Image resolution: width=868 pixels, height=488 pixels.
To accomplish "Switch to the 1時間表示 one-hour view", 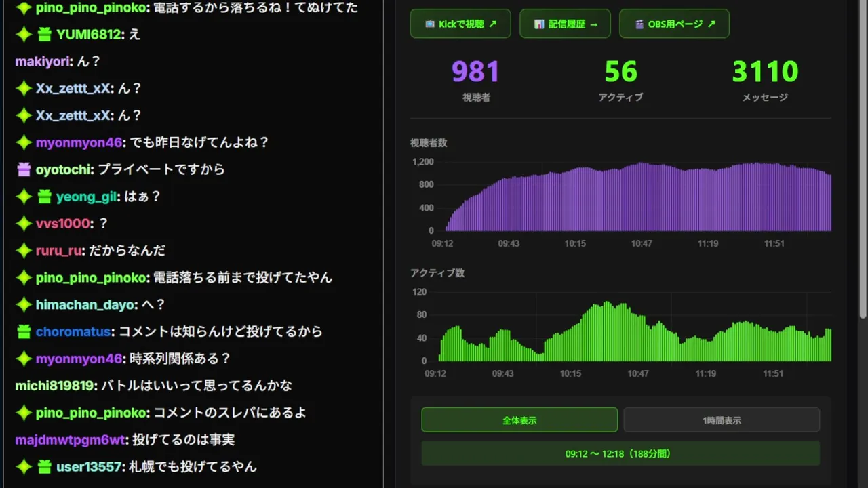I will [722, 420].
